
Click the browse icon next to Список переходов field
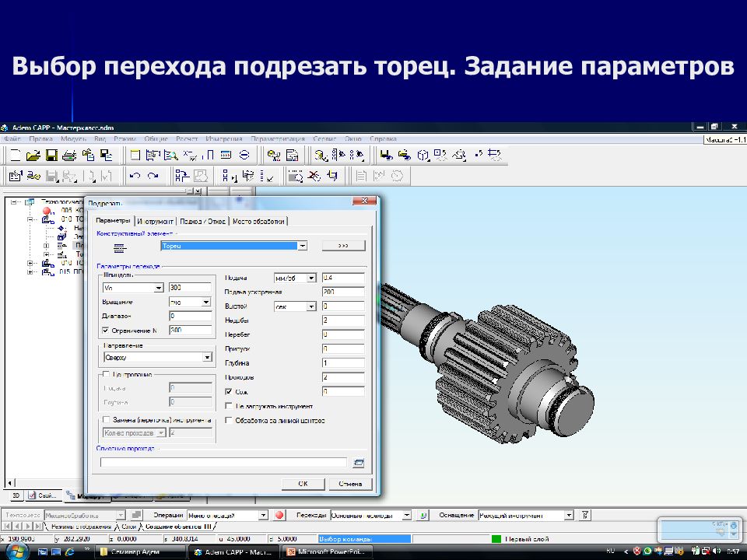click(359, 462)
